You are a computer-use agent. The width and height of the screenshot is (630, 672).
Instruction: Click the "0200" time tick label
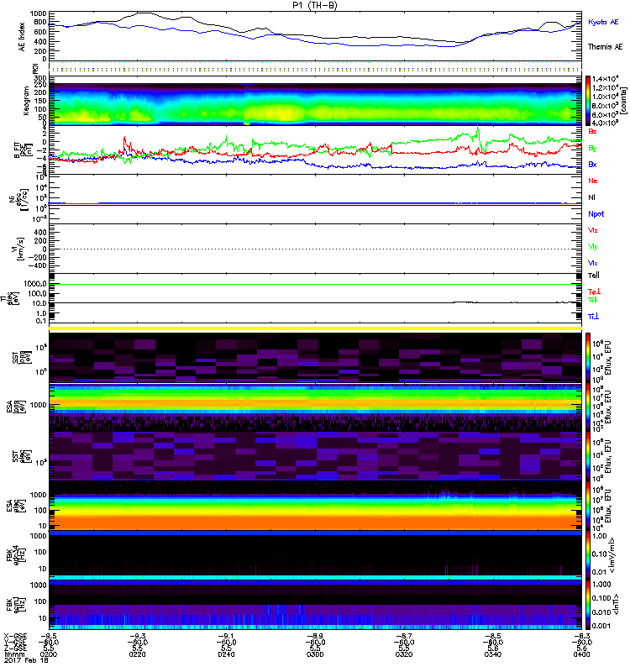pos(49,654)
